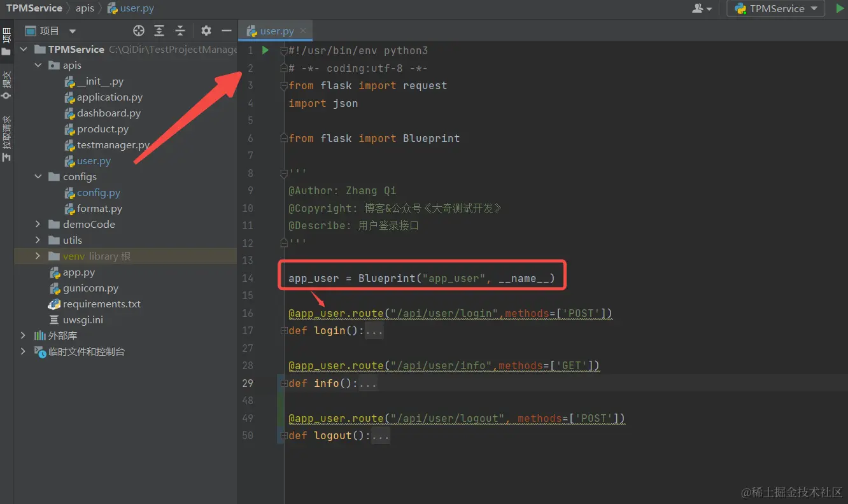
Task: Open TPMService run configuration dropdown
Action: tap(775, 9)
